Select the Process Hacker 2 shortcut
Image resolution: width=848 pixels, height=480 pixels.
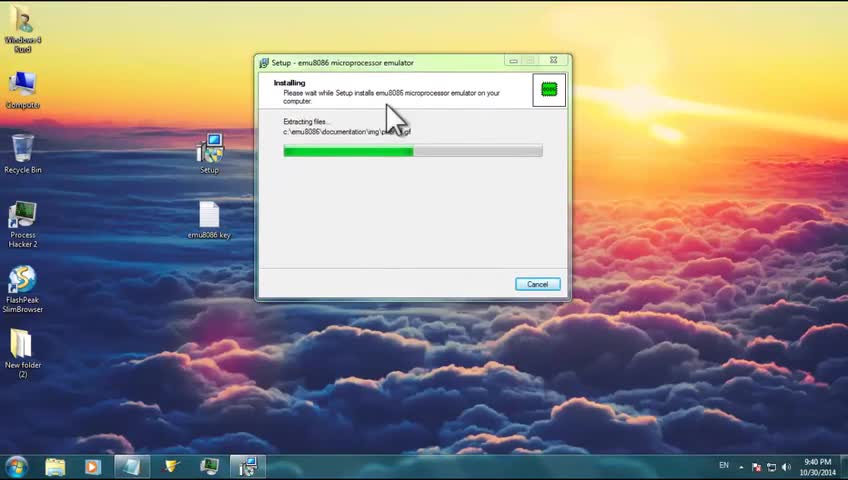tap(23, 224)
